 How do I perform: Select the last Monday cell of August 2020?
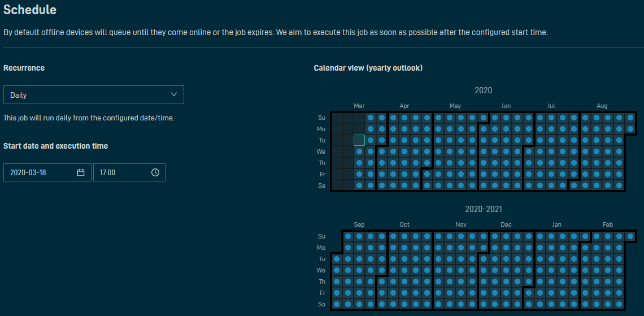point(630,129)
